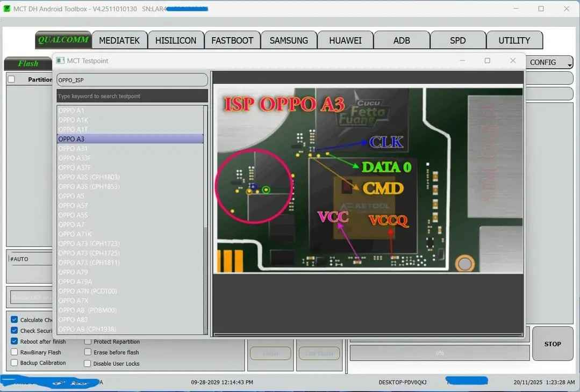
Task: Click the DESKTOP-PDV0QKJ status text
Action: (403, 382)
